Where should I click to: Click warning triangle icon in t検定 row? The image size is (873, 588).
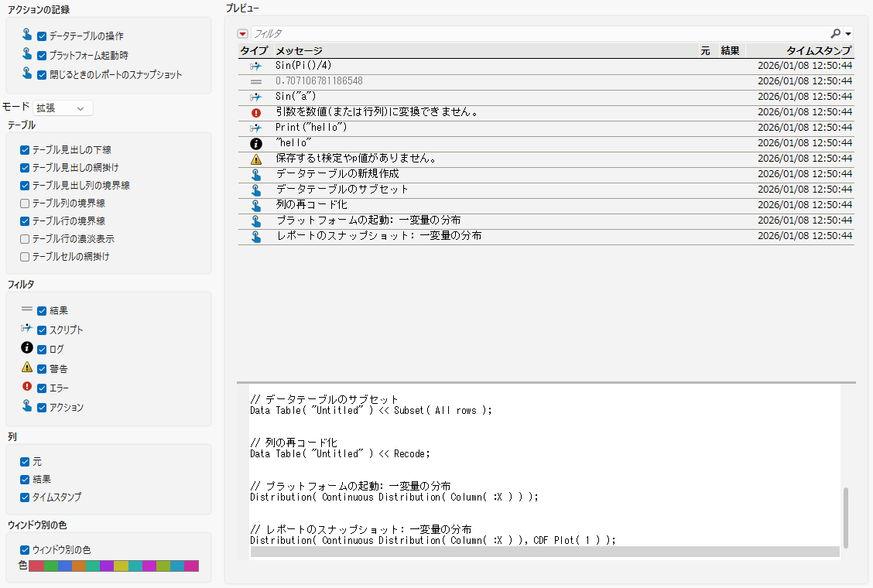click(x=255, y=159)
